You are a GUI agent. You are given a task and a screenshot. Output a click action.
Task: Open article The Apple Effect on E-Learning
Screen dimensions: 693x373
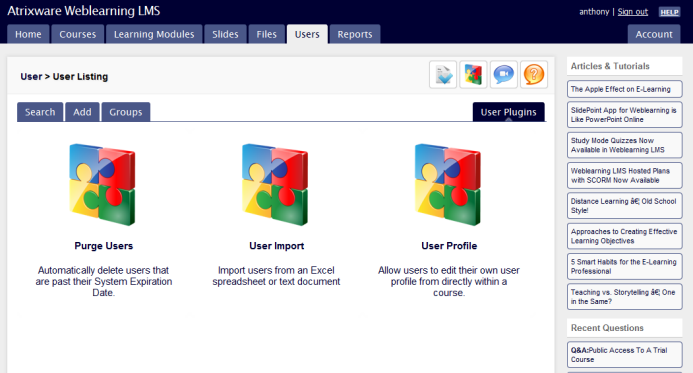pos(624,89)
